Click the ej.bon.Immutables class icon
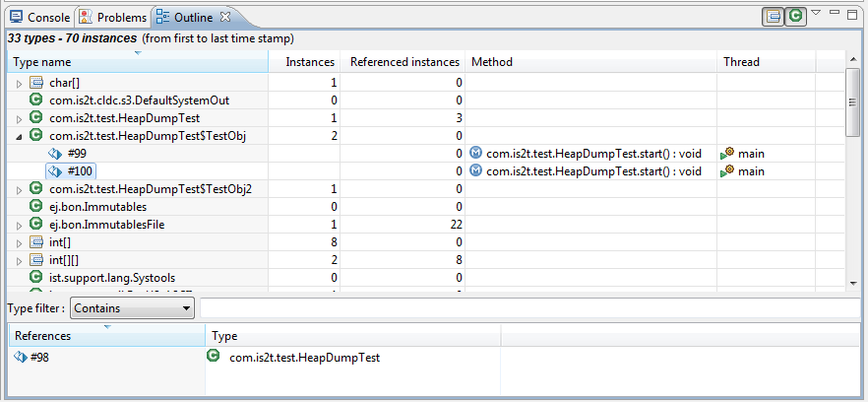The height and width of the screenshot is (402, 868). coord(36,207)
